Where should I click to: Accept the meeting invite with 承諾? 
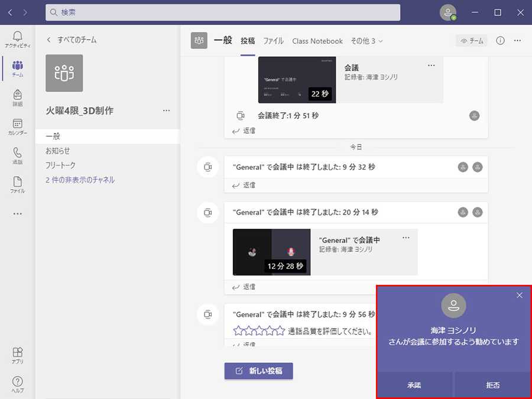[x=414, y=385]
